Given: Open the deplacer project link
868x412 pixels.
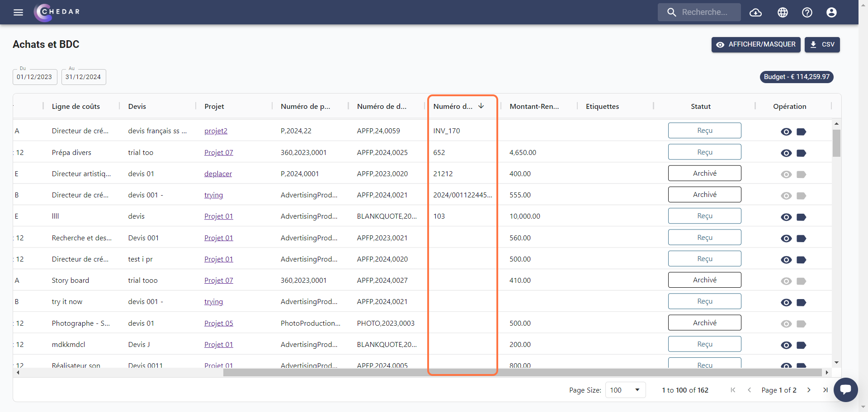Looking at the screenshot, I should click(218, 174).
